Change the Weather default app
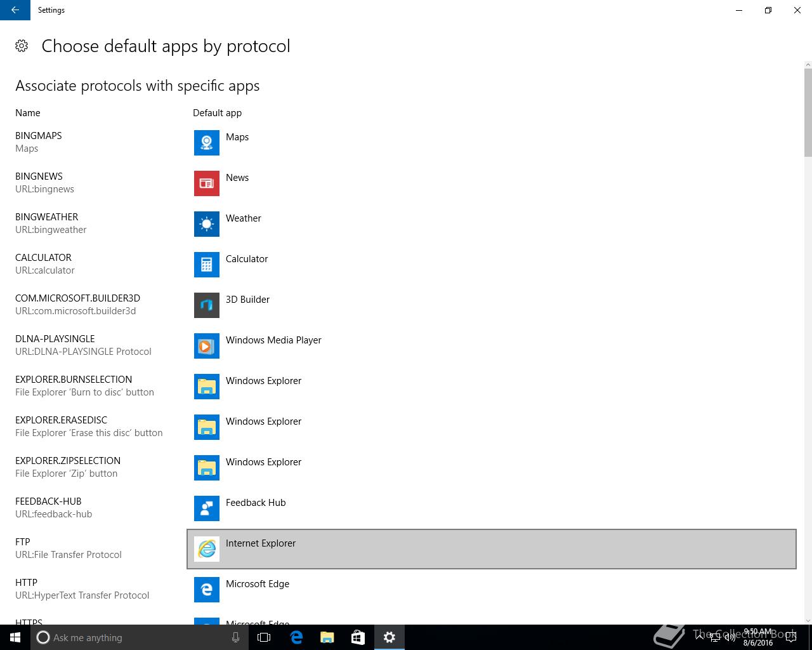The width and height of the screenshot is (812, 650). (x=492, y=224)
